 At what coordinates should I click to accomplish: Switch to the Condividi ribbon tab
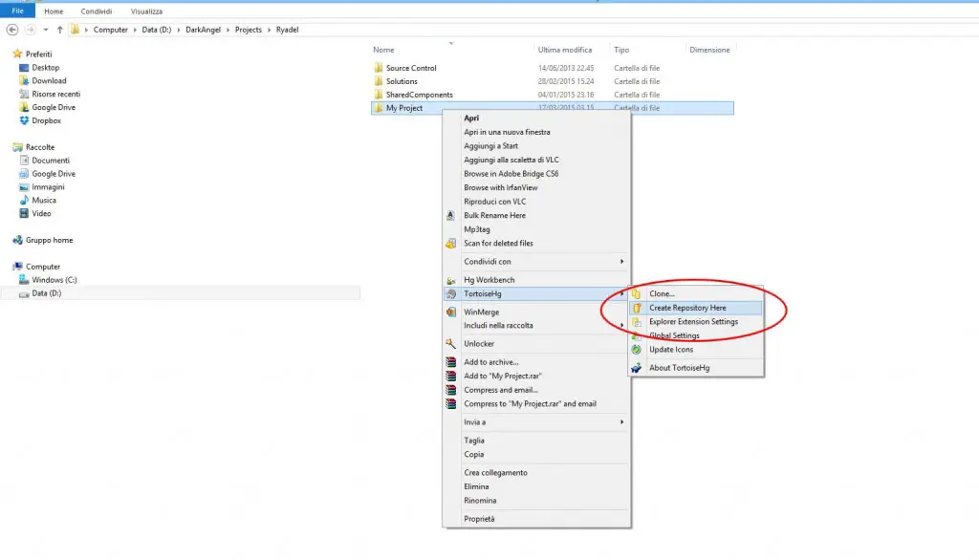(x=97, y=11)
